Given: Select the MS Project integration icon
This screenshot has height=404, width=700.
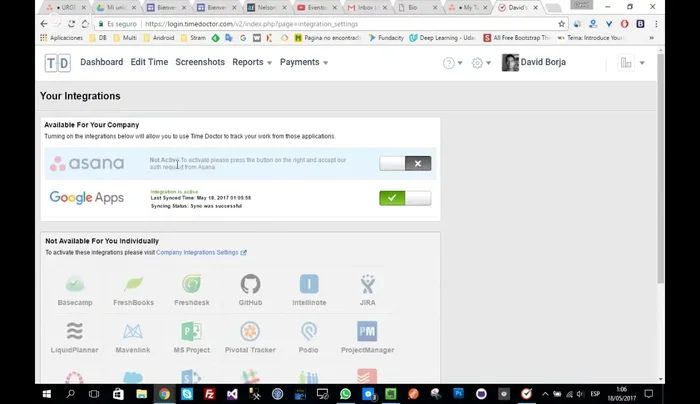Looking at the screenshot, I should tap(192, 331).
